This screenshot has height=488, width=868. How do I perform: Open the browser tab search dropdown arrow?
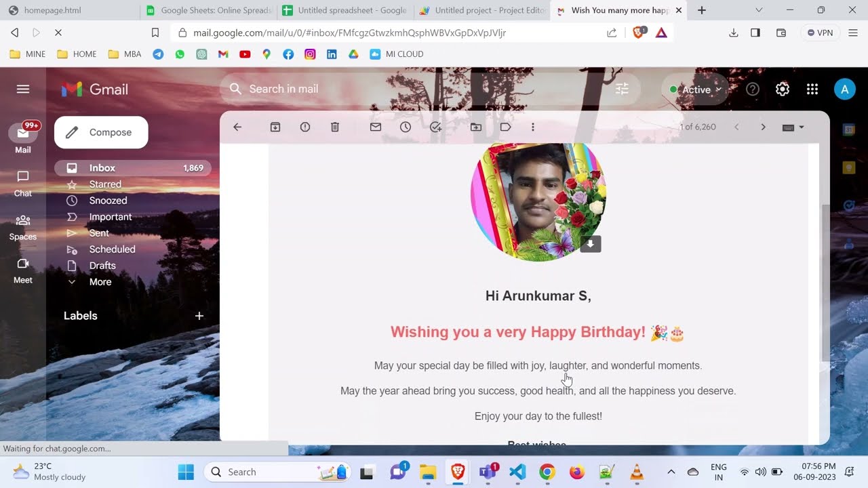[759, 10]
